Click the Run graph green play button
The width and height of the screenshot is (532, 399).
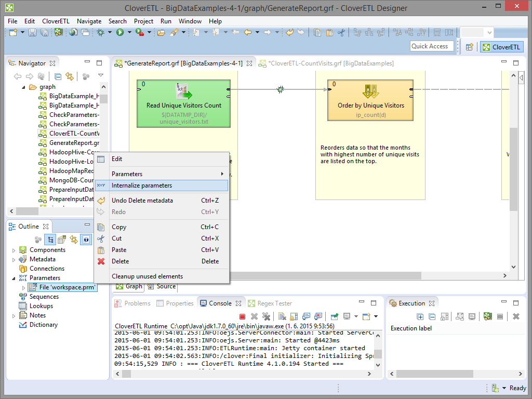[119, 32]
